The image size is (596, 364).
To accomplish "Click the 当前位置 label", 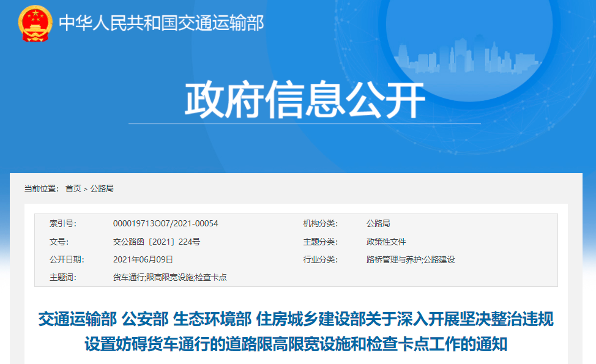I will click(41, 188).
